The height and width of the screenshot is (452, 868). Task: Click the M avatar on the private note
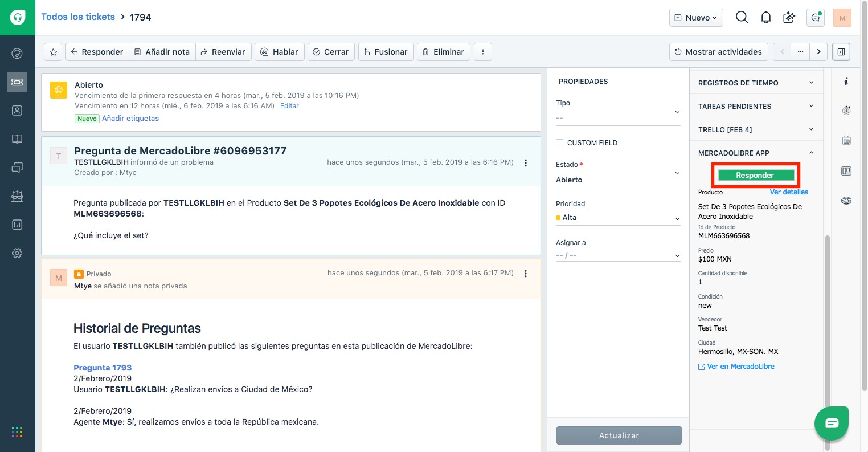pyautogui.click(x=59, y=278)
